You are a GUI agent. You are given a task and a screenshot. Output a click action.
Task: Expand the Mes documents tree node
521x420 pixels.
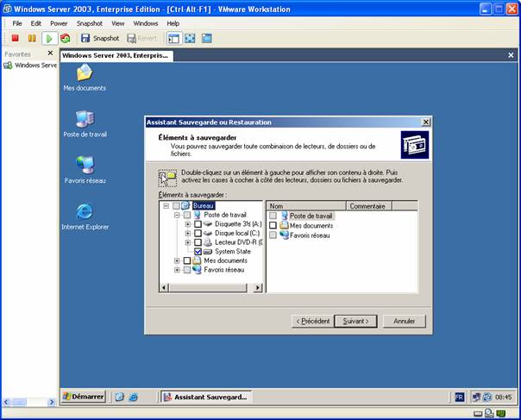177,260
